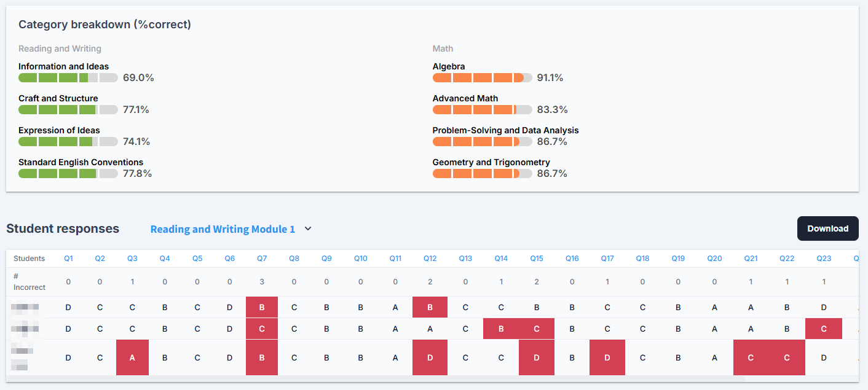Click the incorrect C response under Q23

(x=824, y=329)
